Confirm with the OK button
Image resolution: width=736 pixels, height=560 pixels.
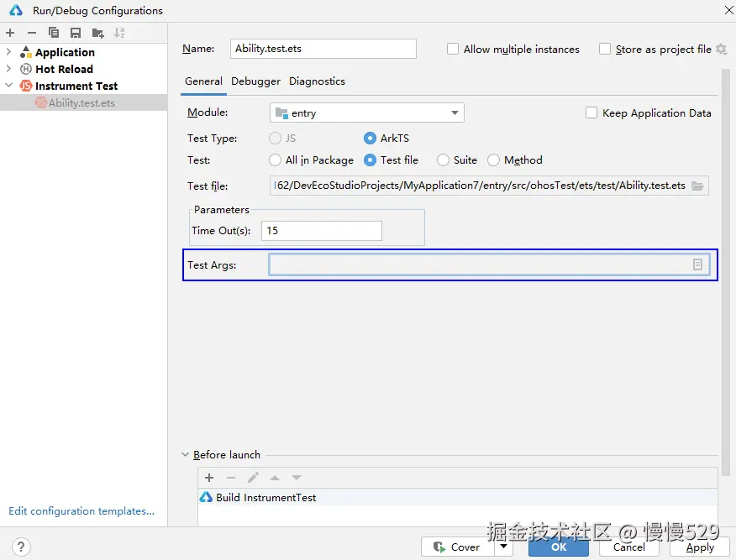coord(559,547)
